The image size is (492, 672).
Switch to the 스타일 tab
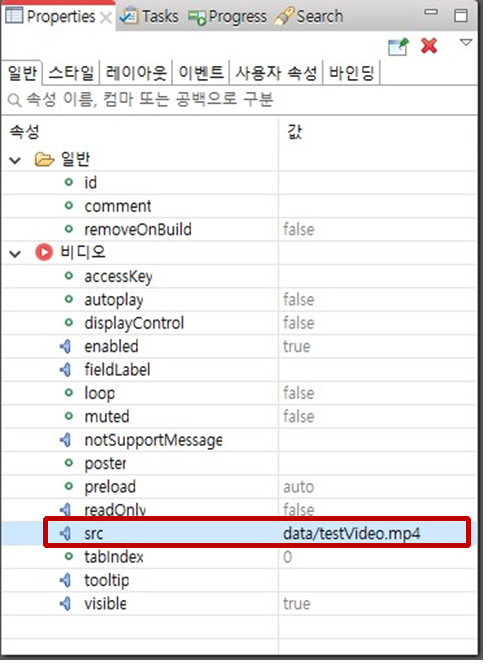(71, 72)
